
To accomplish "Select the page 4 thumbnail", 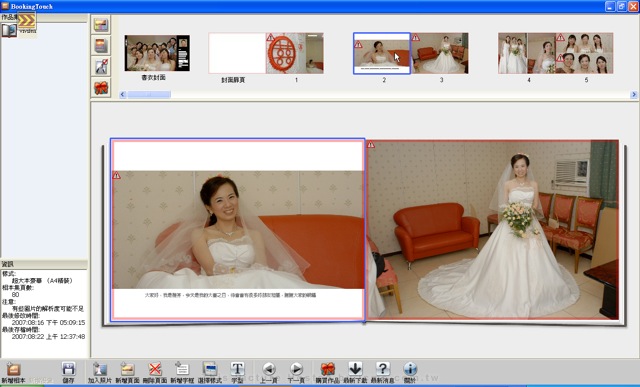I will (x=527, y=53).
